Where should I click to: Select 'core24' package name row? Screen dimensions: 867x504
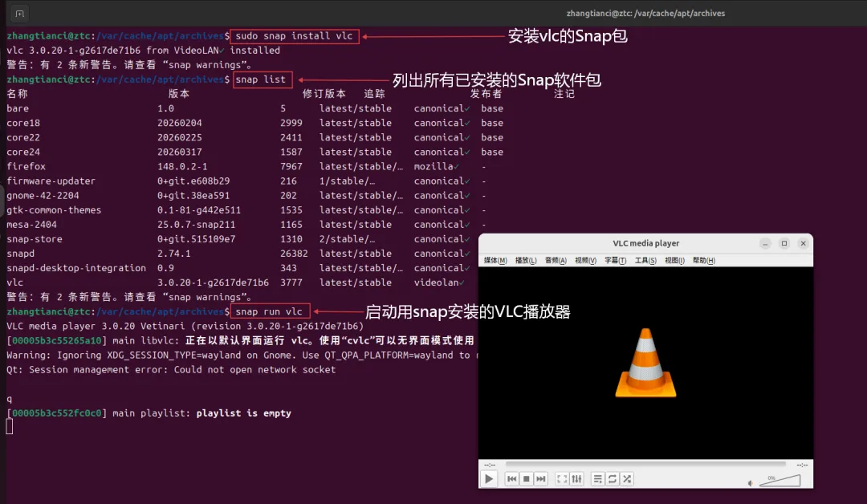(23, 152)
